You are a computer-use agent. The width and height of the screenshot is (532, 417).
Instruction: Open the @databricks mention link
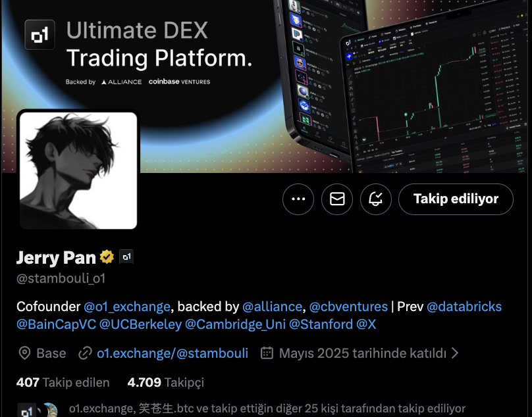464,307
